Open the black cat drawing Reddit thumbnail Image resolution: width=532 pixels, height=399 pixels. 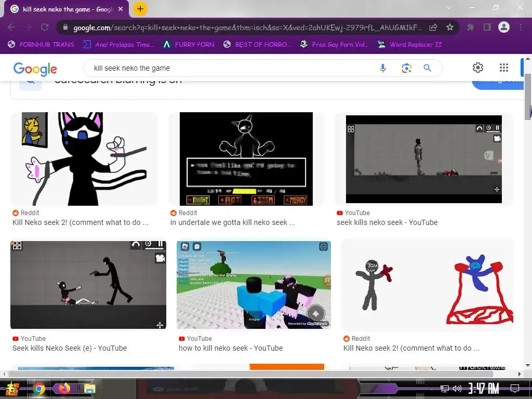click(84, 159)
